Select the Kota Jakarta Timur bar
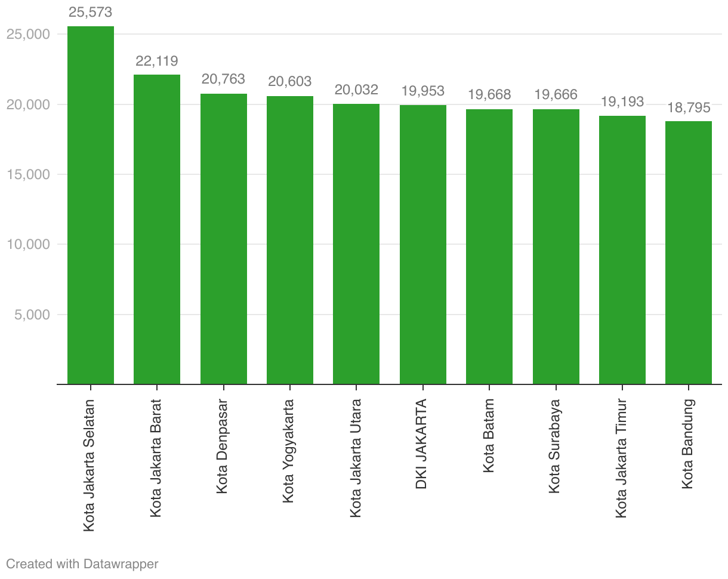Screen dimensions: 728x579 [x=622, y=250]
